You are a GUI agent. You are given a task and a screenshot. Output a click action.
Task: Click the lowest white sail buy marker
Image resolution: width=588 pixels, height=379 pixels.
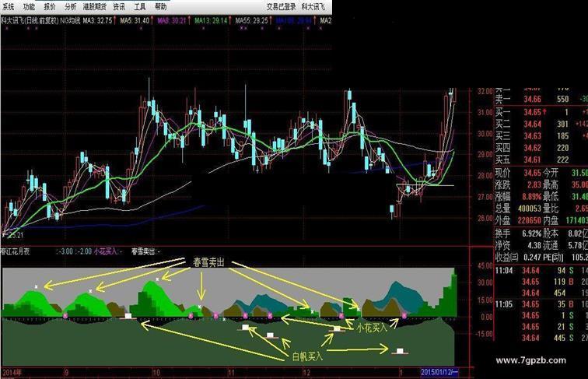[400, 351]
